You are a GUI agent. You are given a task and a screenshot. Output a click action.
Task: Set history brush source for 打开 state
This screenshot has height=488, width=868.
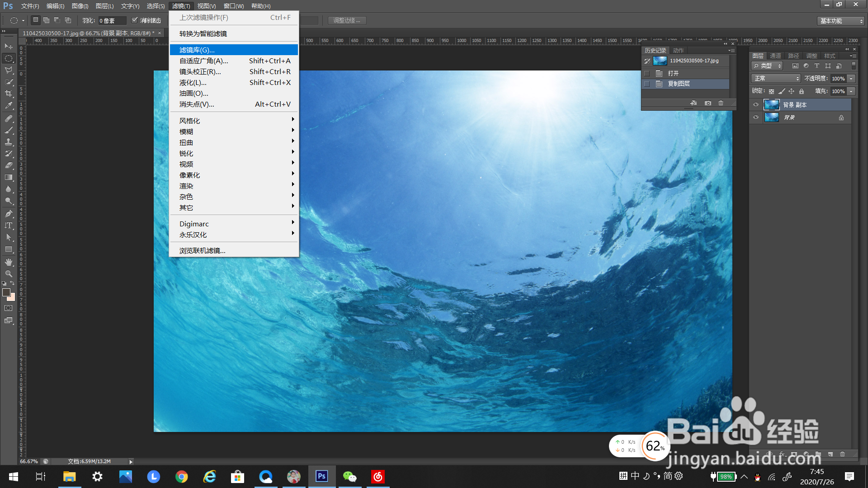pyautogui.click(x=647, y=73)
